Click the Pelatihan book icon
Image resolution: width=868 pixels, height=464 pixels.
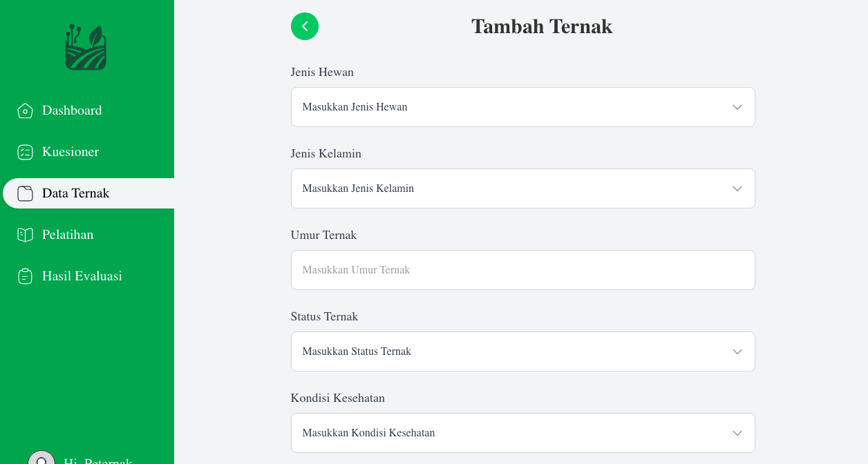(25, 235)
